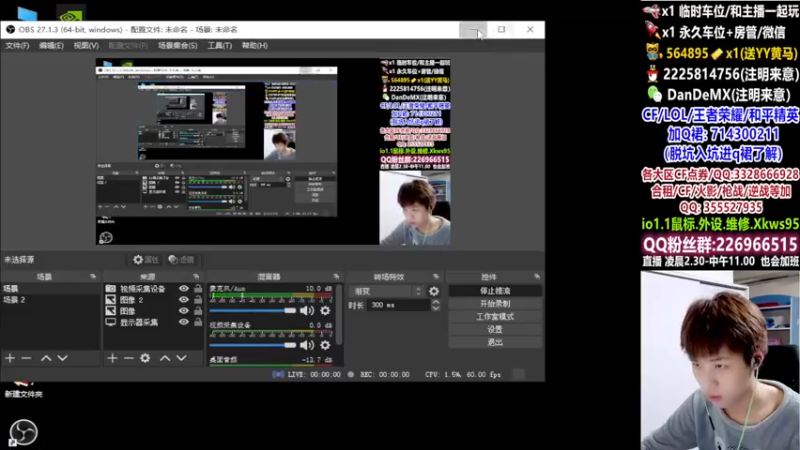Open 麦克风/Aux audio settings gear

(325, 310)
